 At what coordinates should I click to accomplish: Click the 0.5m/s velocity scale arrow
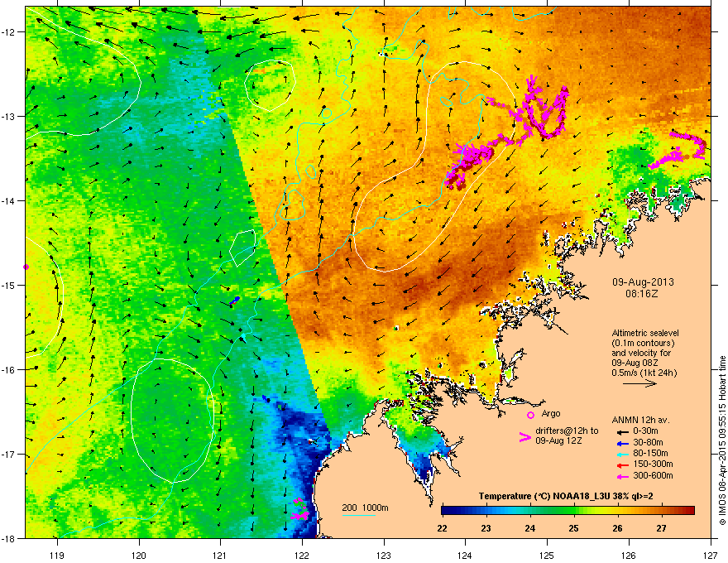click(x=639, y=383)
